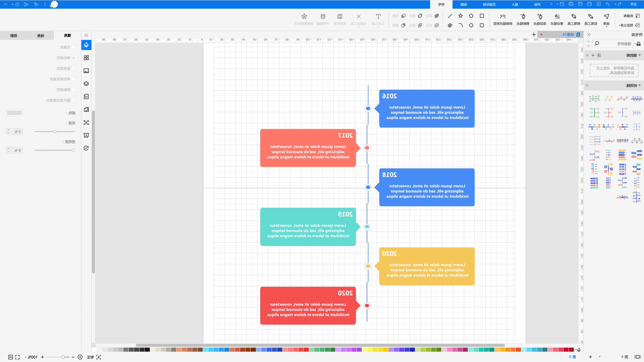This screenshot has height=362, width=644.
Task: Add a new document tab with plus
Action: [x=534, y=34]
